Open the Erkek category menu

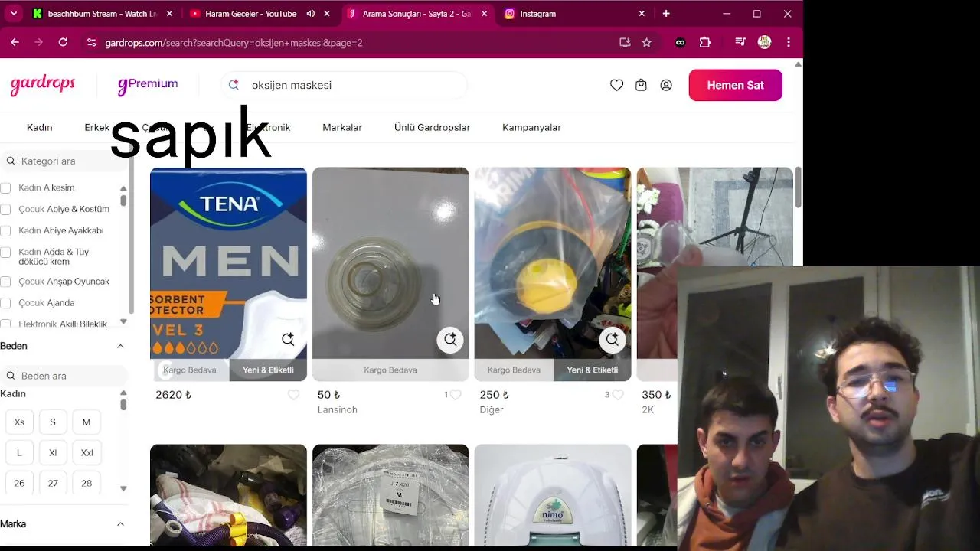[97, 128]
